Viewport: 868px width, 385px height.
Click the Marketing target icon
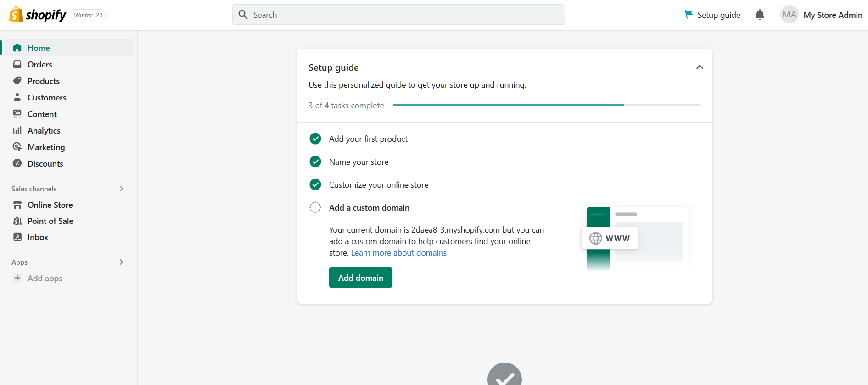[x=17, y=147]
